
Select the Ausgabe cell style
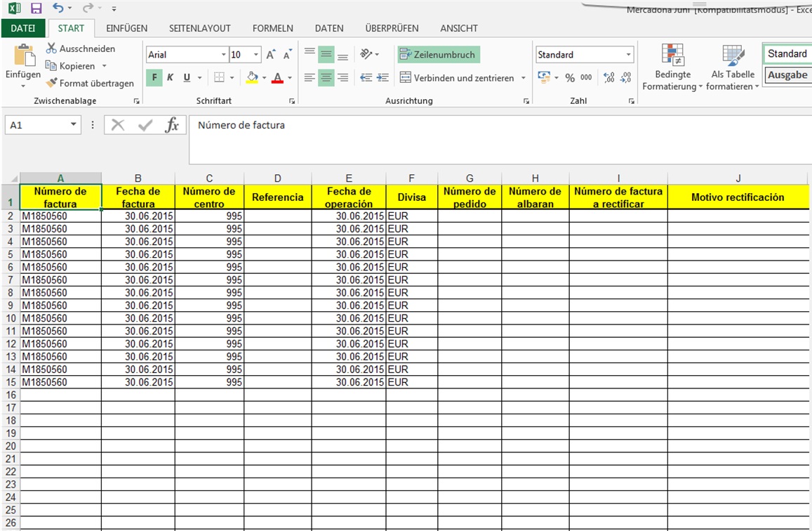[787, 75]
